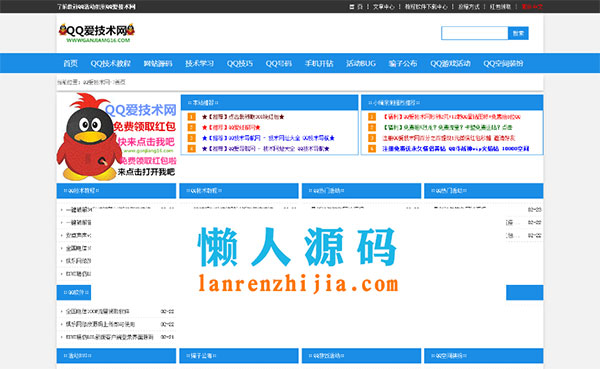Click the QQ爱技术网 site logo
The width and height of the screenshot is (600, 369).
tap(97, 33)
